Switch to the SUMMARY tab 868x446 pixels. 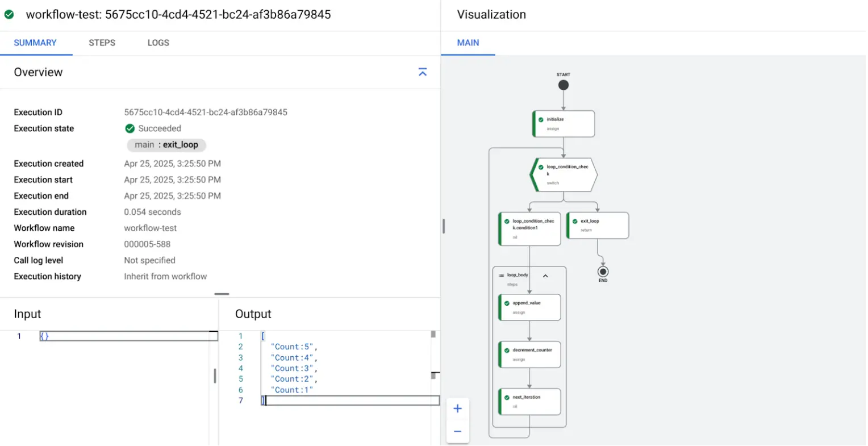(x=36, y=43)
